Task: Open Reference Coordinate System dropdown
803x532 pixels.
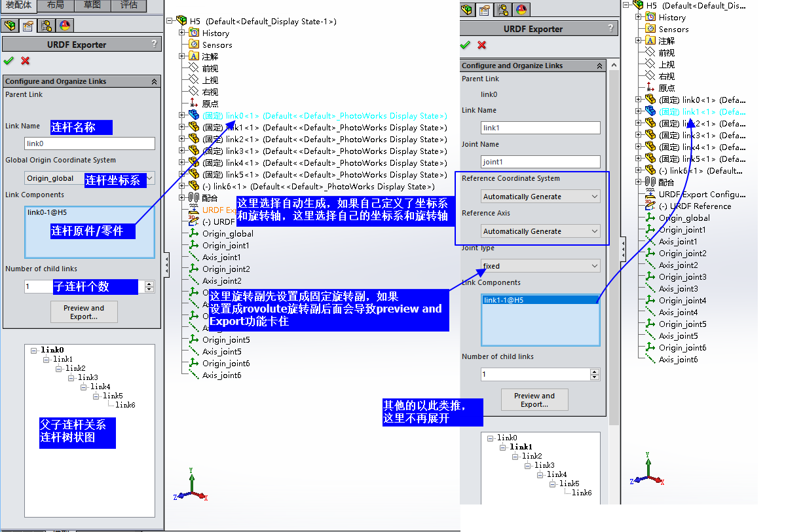Action: pyautogui.click(x=540, y=197)
